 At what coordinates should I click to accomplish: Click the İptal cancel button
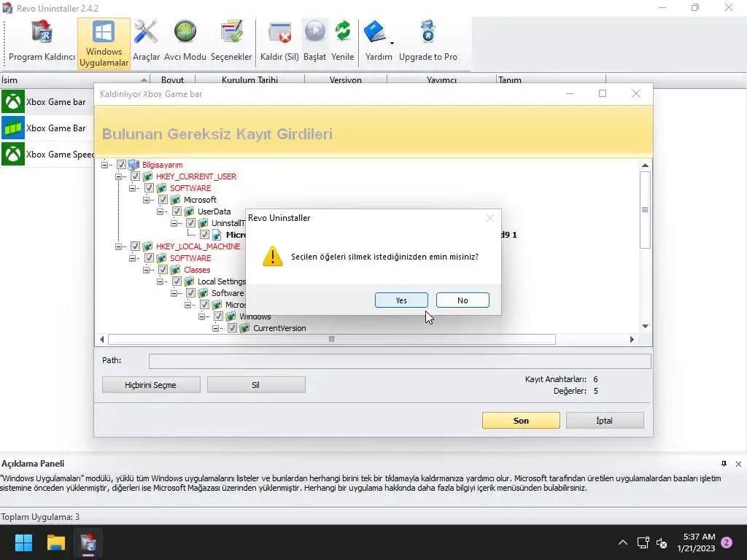(x=605, y=421)
